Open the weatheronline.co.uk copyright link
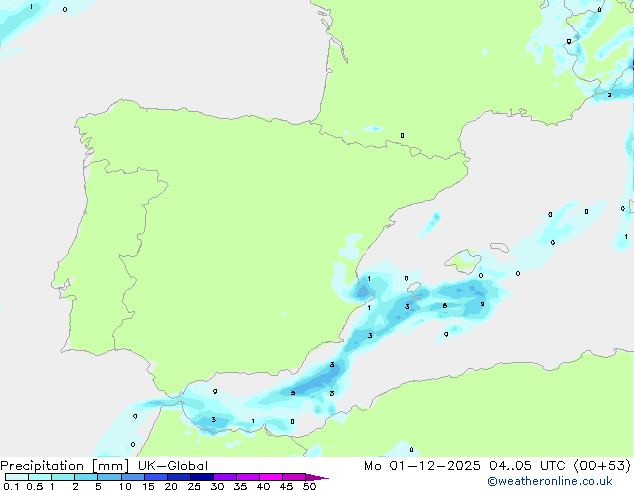Image resolution: width=634 pixels, height=490 pixels. 550,481
